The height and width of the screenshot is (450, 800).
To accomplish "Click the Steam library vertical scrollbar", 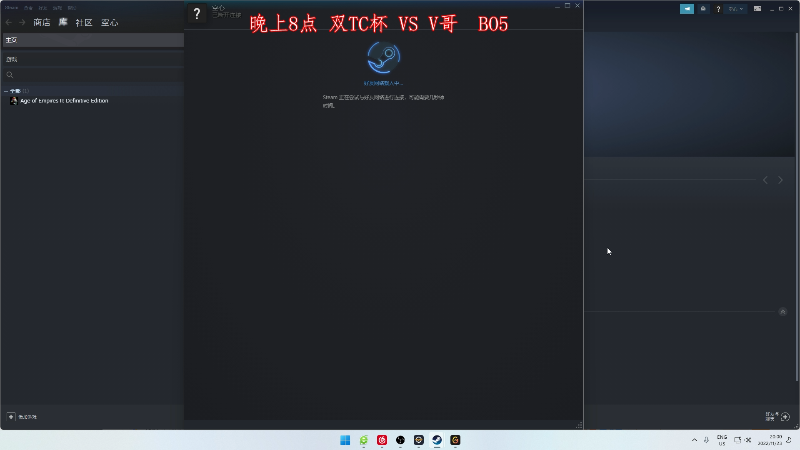I will click(797, 207).
